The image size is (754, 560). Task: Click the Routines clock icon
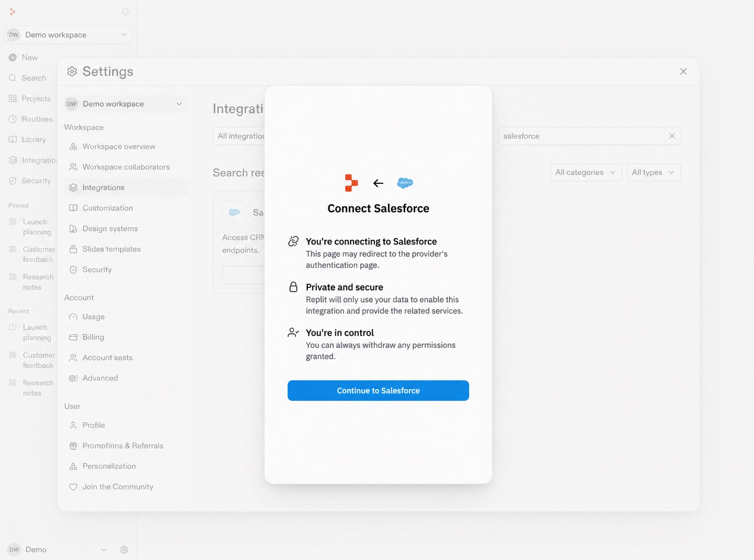[x=13, y=119]
